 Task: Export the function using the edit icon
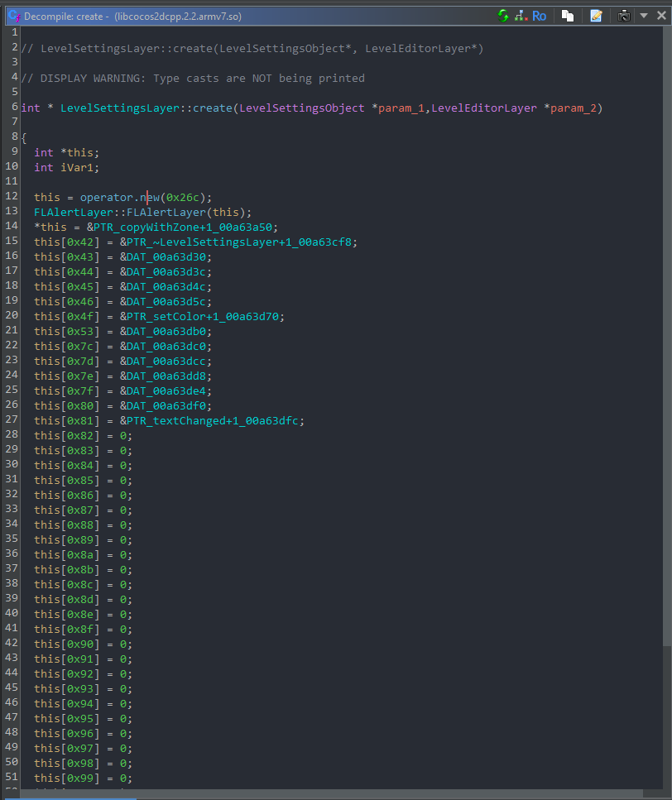(597, 15)
